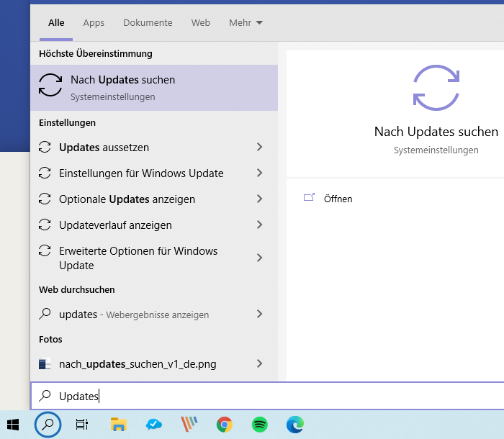This screenshot has height=439, width=504.
Task: Click the sync icon beside Erweiterte Optionen für Windows Update
Action: (x=45, y=250)
